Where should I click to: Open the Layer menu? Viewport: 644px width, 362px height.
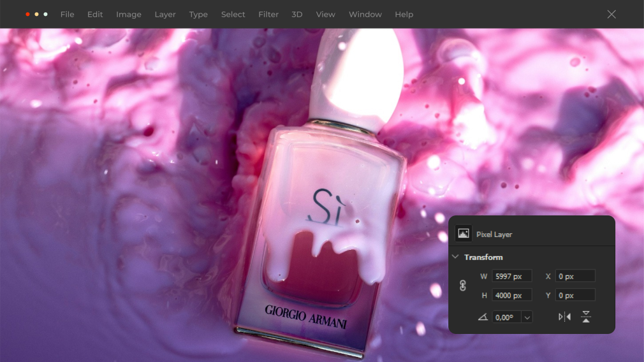point(165,15)
